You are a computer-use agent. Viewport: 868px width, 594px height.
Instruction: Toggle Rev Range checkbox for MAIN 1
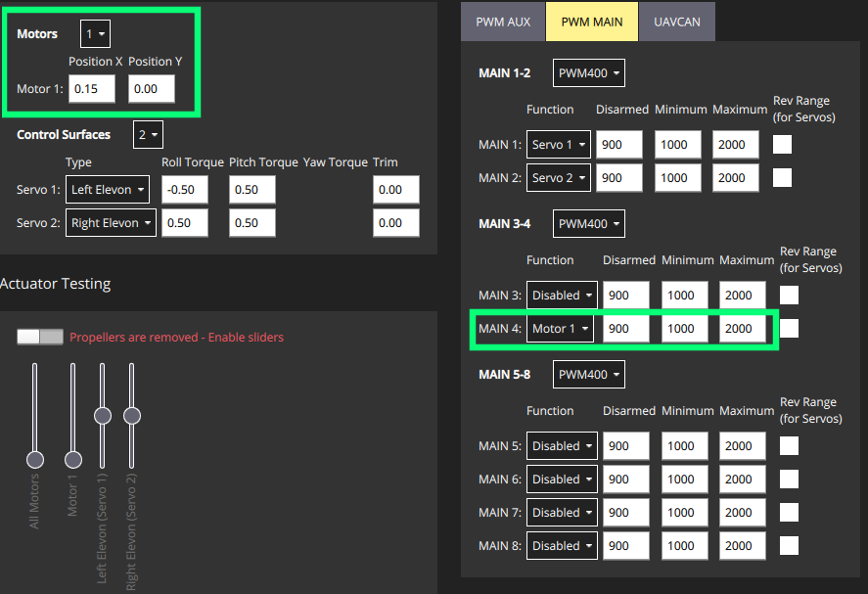click(782, 145)
